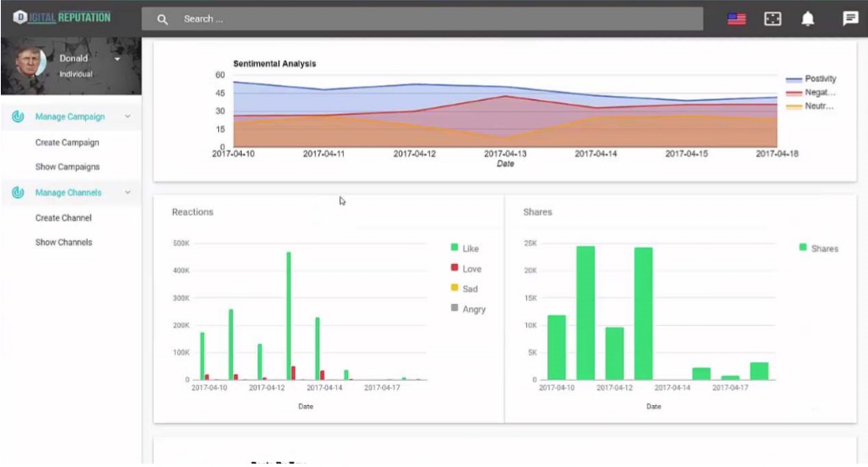Open the chat messages icon

pos(850,18)
